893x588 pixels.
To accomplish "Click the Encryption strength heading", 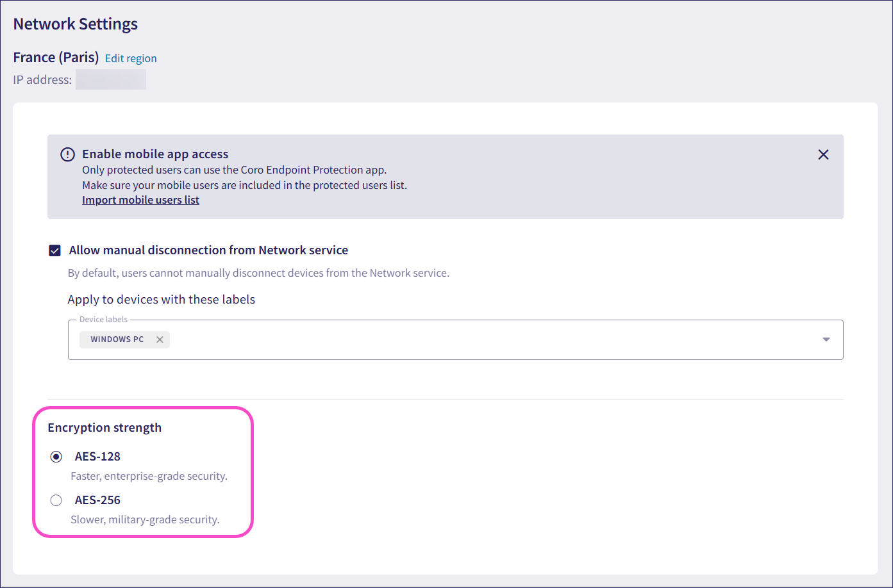I will pyautogui.click(x=104, y=427).
